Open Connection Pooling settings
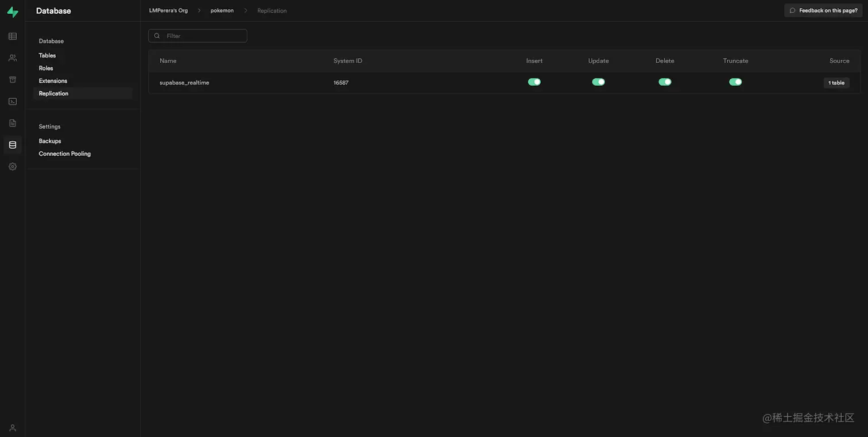 pos(65,153)
